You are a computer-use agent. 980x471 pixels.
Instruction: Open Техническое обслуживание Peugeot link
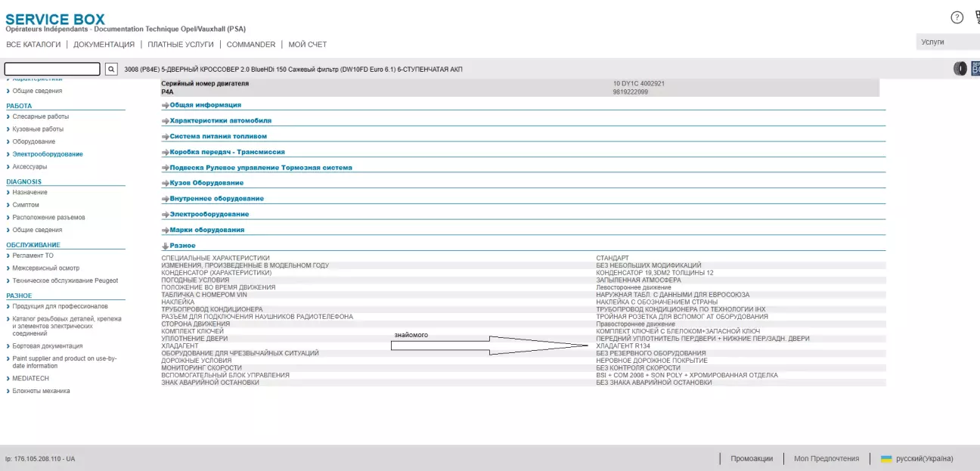click(x=65, y=280)
